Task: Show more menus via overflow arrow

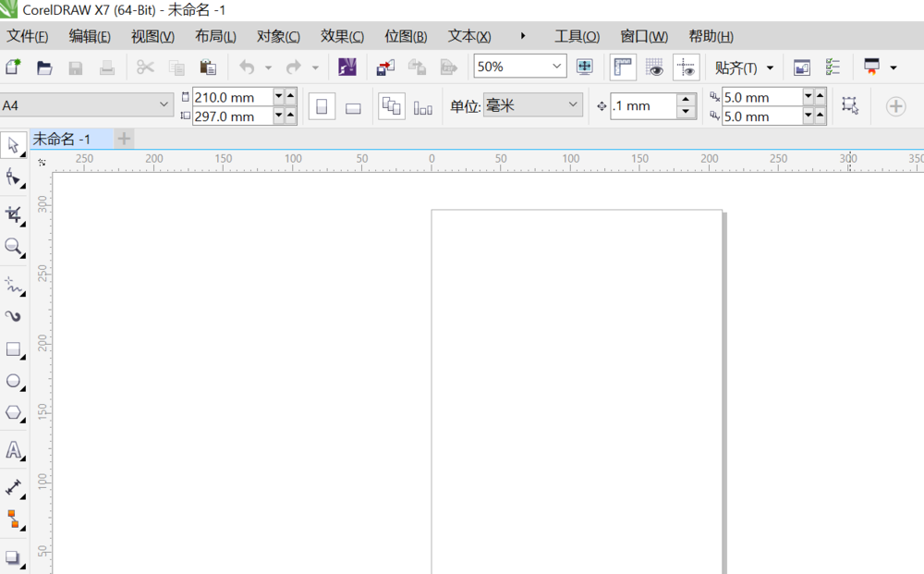Action: pyautogui.click(x=523, y=36)
